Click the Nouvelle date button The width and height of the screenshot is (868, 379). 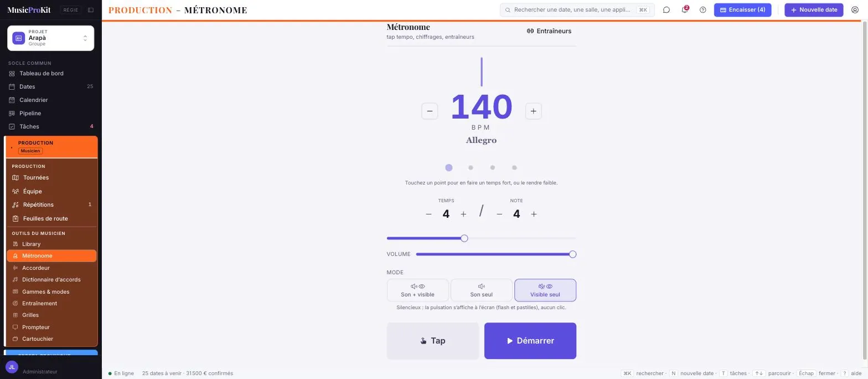tap(814, 10)
